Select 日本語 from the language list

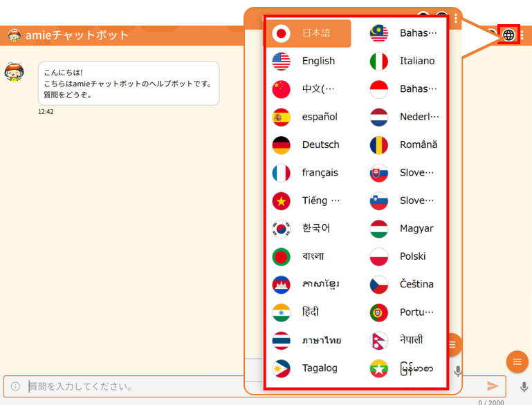pyautogui.click(x=311, y=33)
